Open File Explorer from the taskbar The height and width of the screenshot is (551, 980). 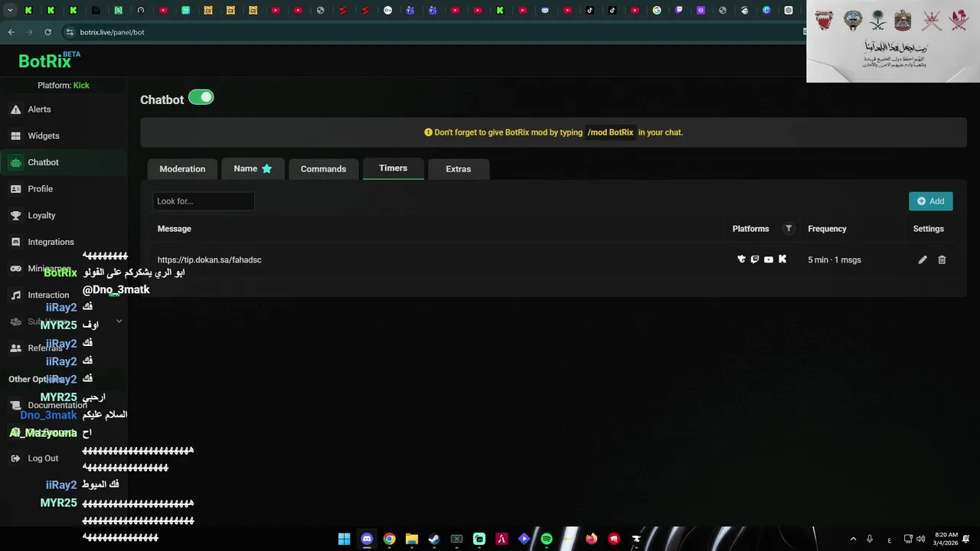pos(412,540)
